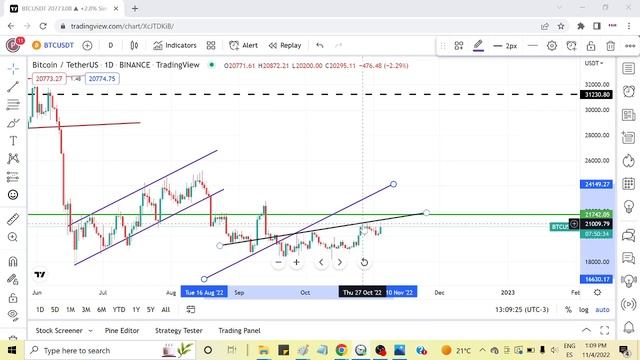Create an Alert

tap(244, 45)
